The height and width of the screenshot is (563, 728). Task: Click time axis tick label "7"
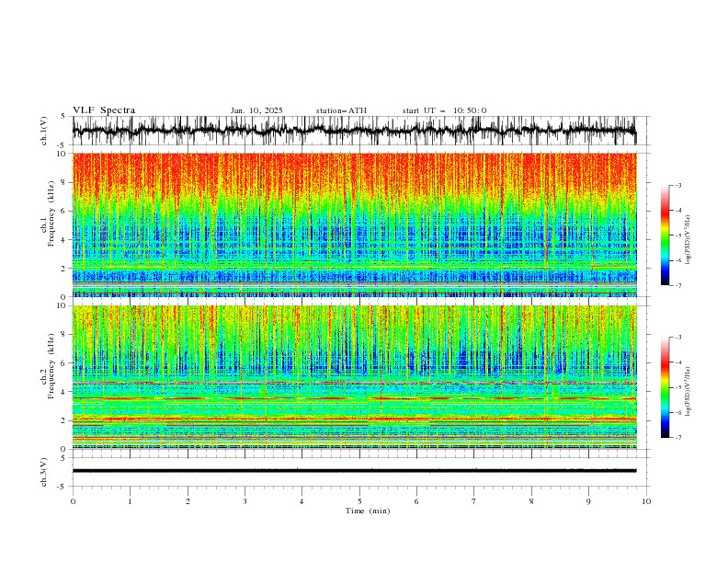[474, 501]
